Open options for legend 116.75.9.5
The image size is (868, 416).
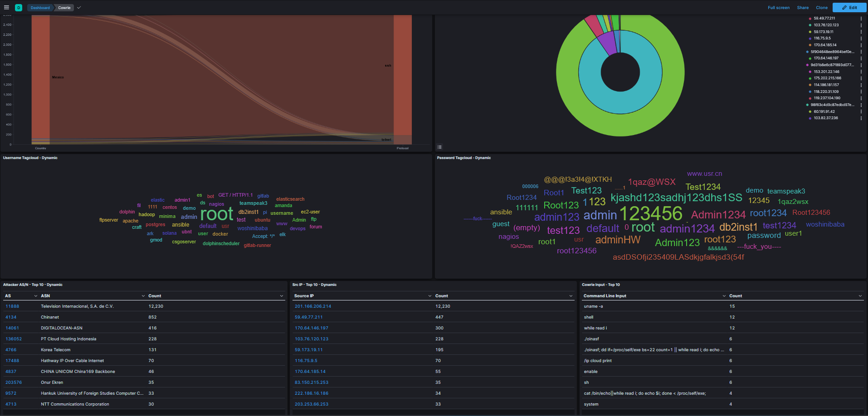tap(861, 39)
